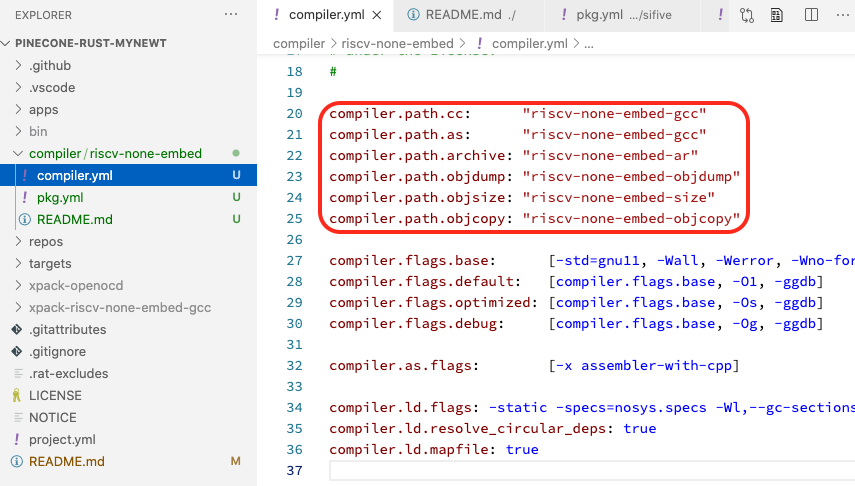The height and width of the screenshot is (486, 855).
Task: Open project.yml in the explorer
Action: (x=62, y=440)
